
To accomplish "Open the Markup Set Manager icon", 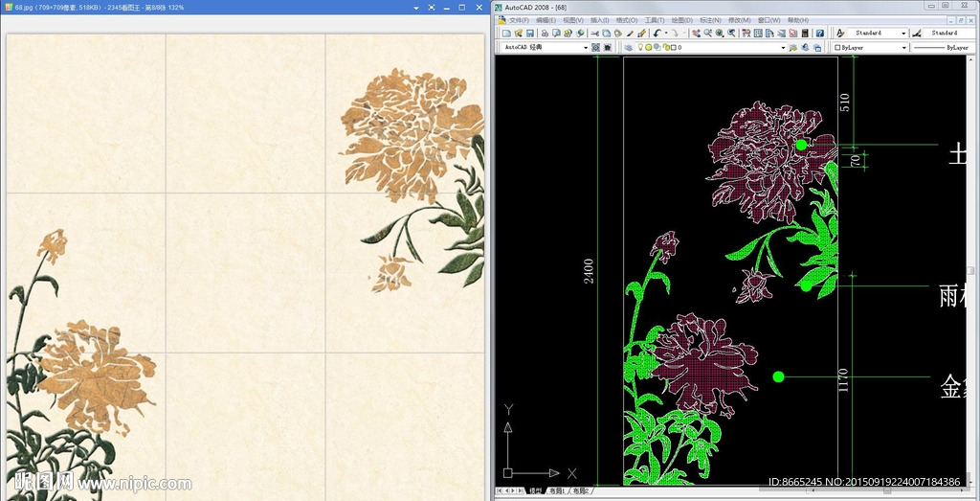I will (793, 34).
